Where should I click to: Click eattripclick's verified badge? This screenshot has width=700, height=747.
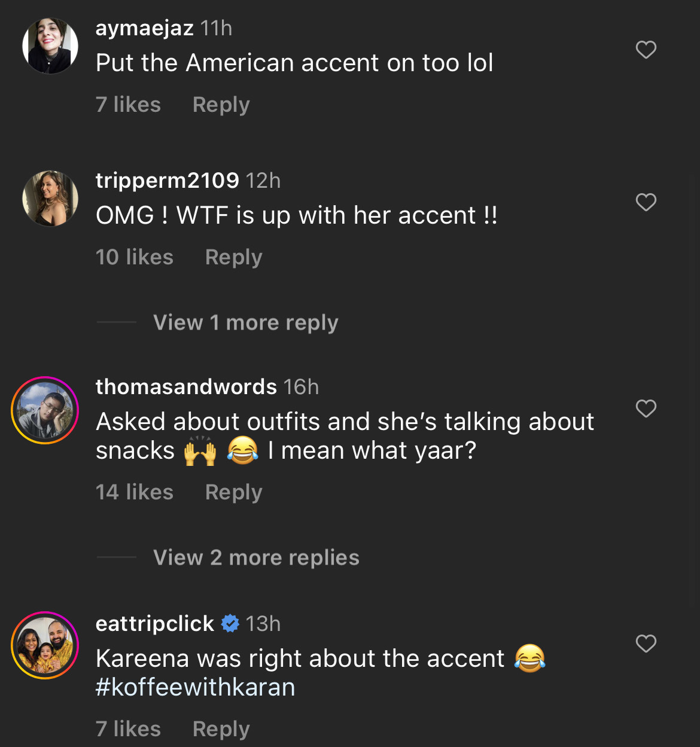coord(230,623)
